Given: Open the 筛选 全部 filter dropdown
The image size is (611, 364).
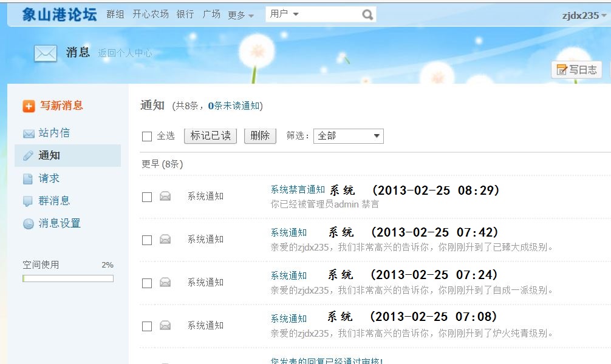Looking at the screenshot, I should pyautogui.click(x=348, y=136).
